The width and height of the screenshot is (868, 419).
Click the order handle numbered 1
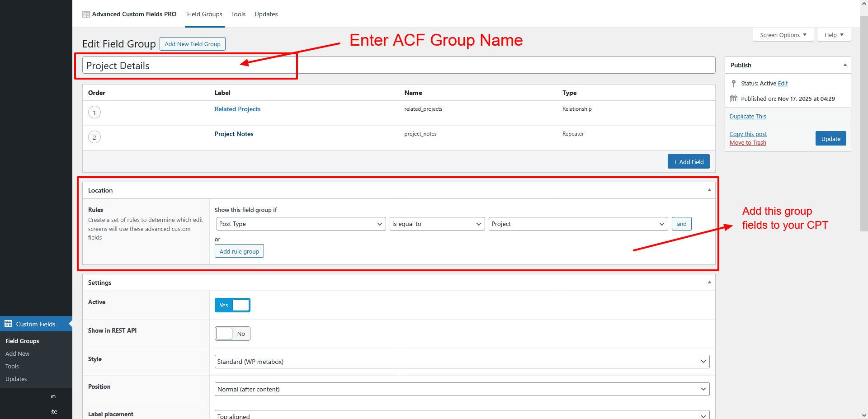pyautogui.click(x=94, y=113)
